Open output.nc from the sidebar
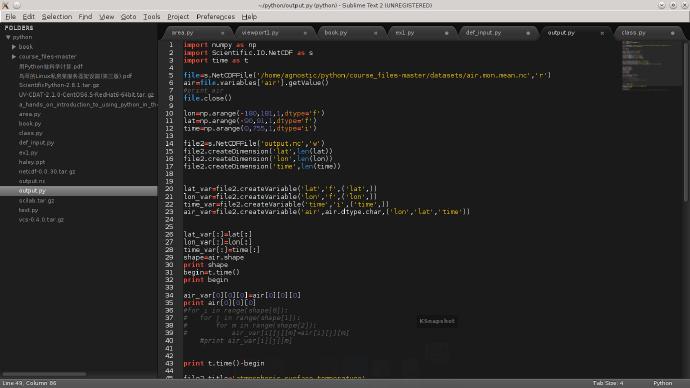 coord(32,181)
